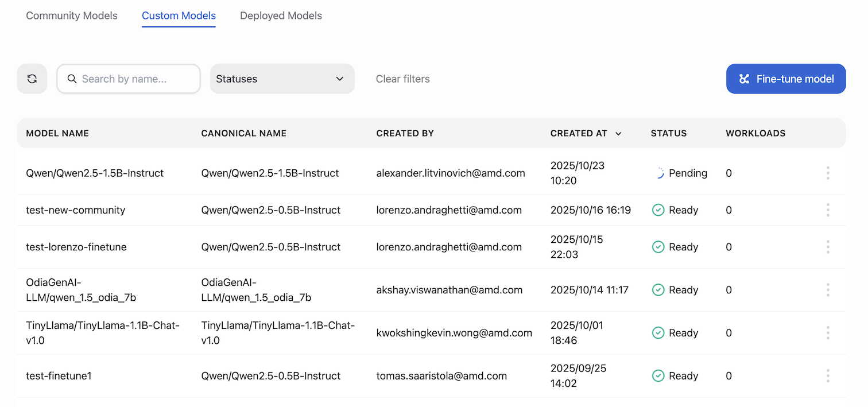The height and width of the screenshot is (407, 868).
Task: Open the three-dot menu for test-lorenzo-finetune
Action: (828, 247)
